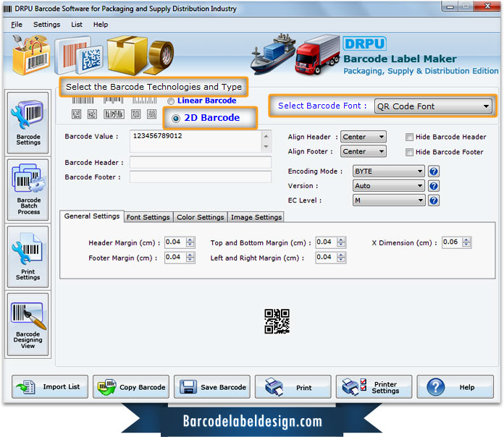
Task: Click the shopping bag barcode banner icon
Action: pyautogui.click(x=31, y=54)
